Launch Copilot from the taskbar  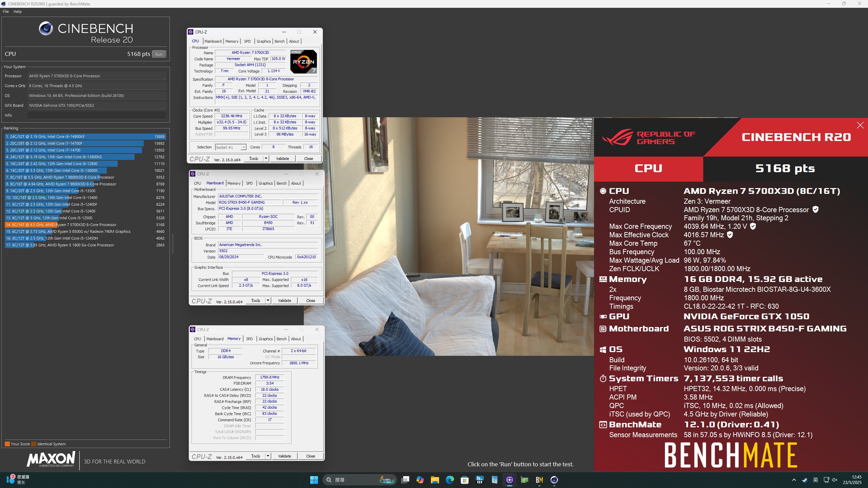[420, 480]
